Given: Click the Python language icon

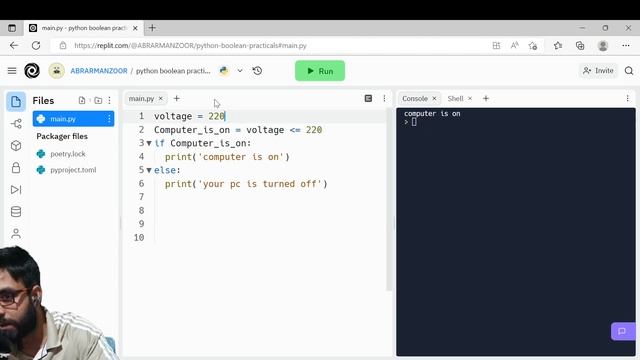Looking at the screenshot, I should 224,71.
